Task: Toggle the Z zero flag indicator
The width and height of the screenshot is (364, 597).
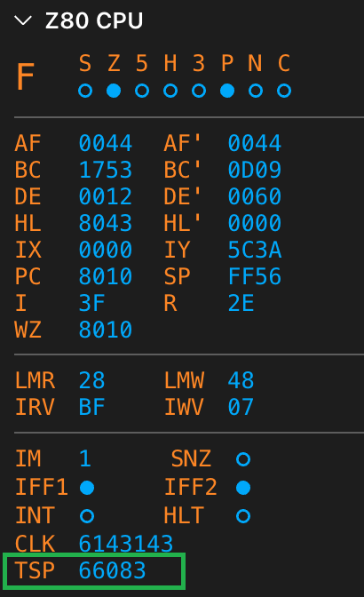Action: (114, 91)
